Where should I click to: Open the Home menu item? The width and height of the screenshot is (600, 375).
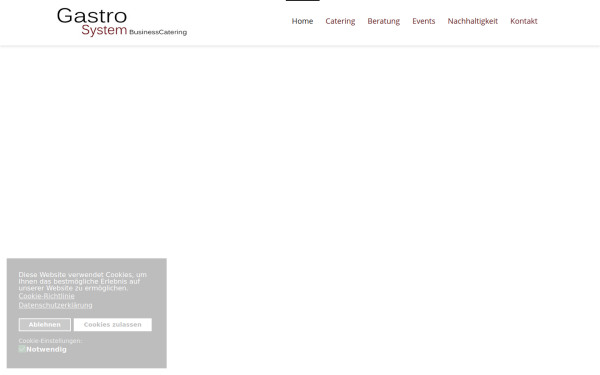click(x=302, y=21)
